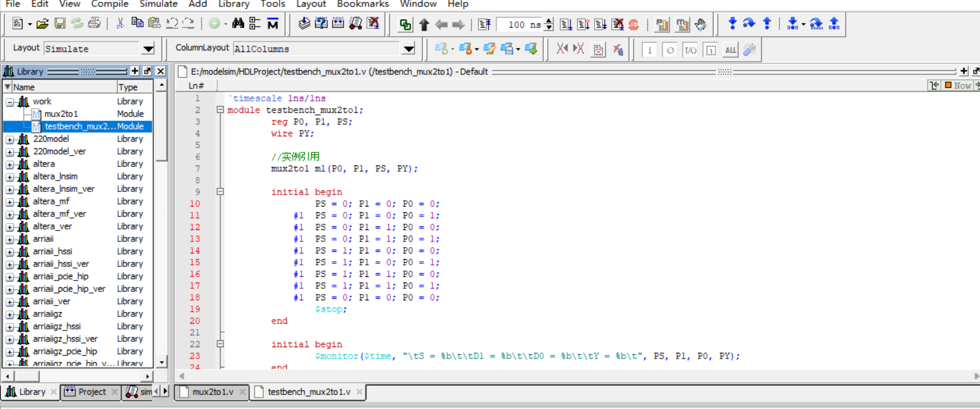Click the ModelSim M logo icon
The image size is (980, 409).
pyautogui.click(x=272, y=23)
